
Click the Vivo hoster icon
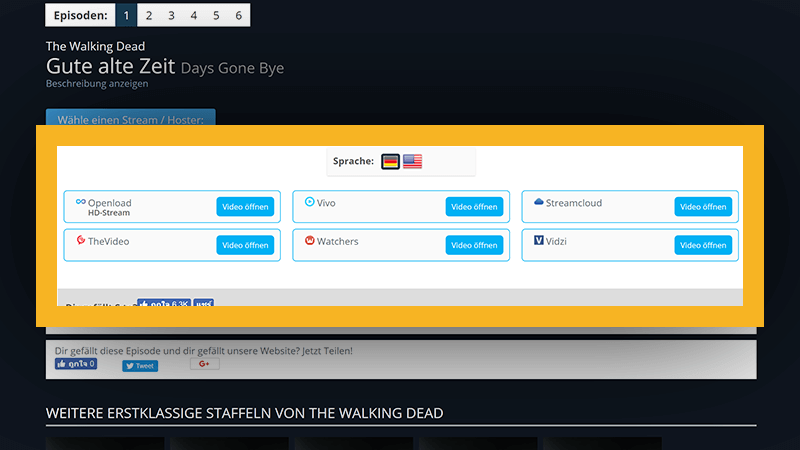(309, 202)
